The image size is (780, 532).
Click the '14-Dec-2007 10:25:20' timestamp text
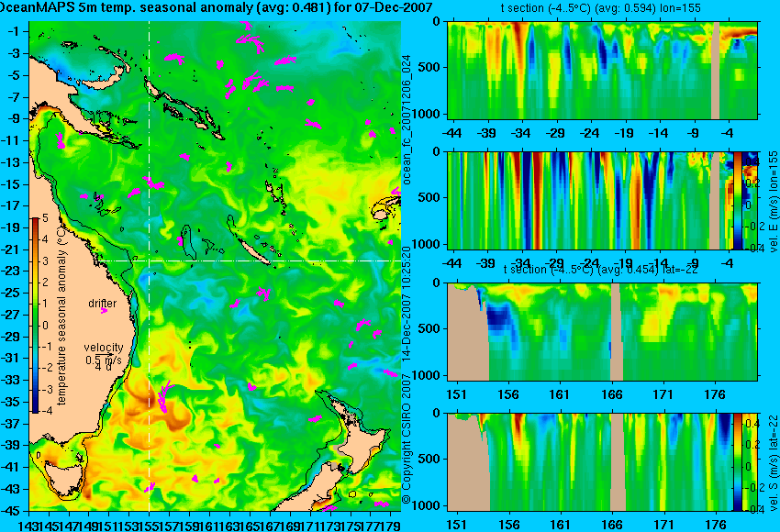tap(407, 304)
